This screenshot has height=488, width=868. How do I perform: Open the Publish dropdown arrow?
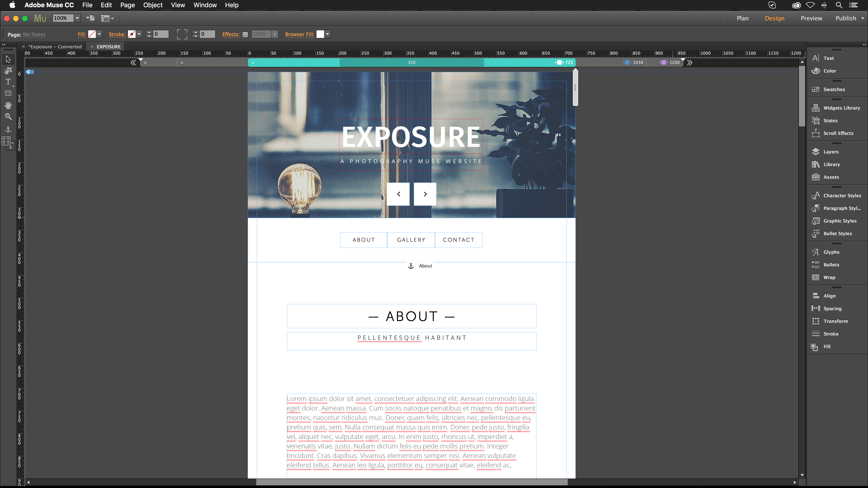(863, 18)
